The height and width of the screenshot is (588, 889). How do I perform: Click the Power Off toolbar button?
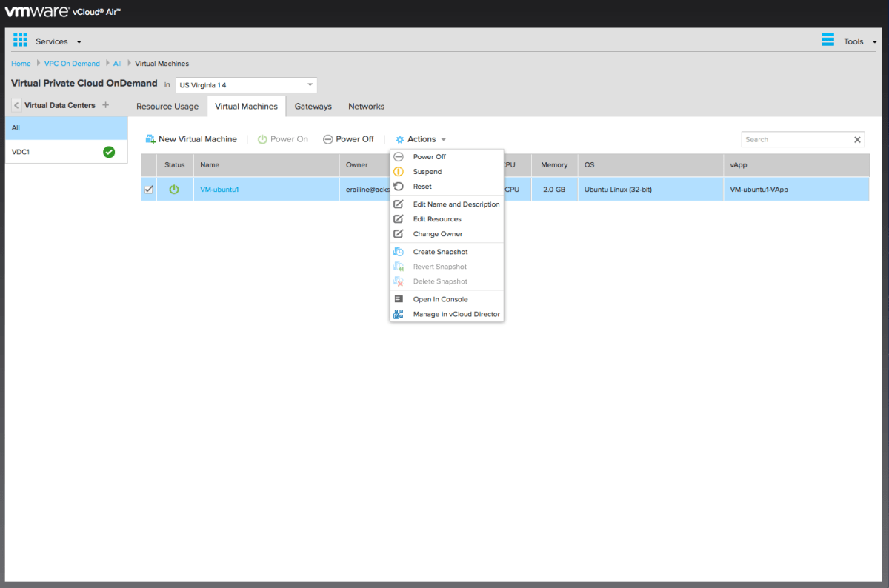coord(348,139)
